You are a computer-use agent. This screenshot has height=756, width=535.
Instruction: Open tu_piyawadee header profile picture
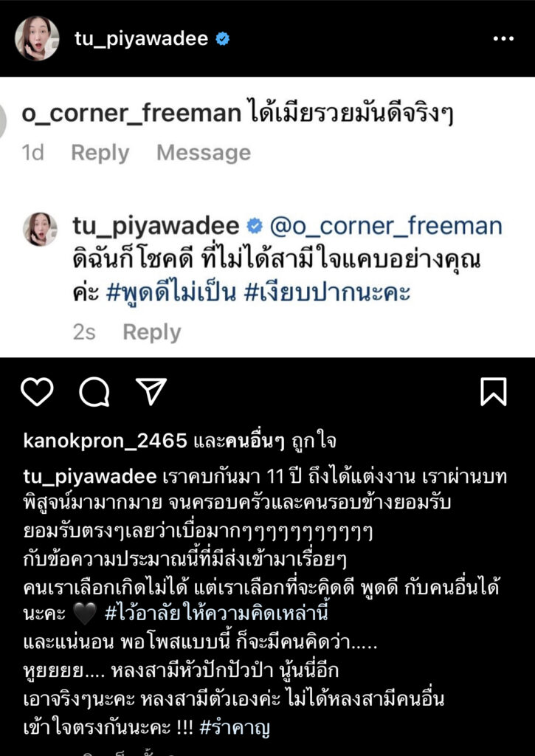[37, 38]
